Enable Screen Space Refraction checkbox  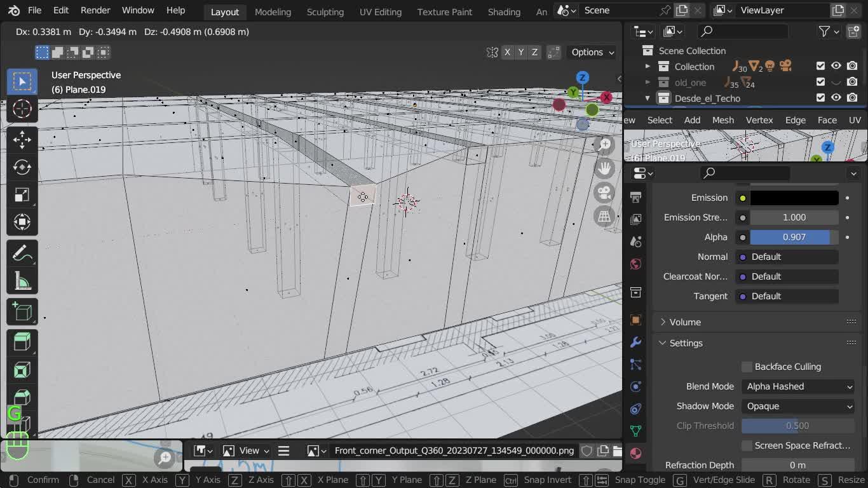[x=747, y=445]
